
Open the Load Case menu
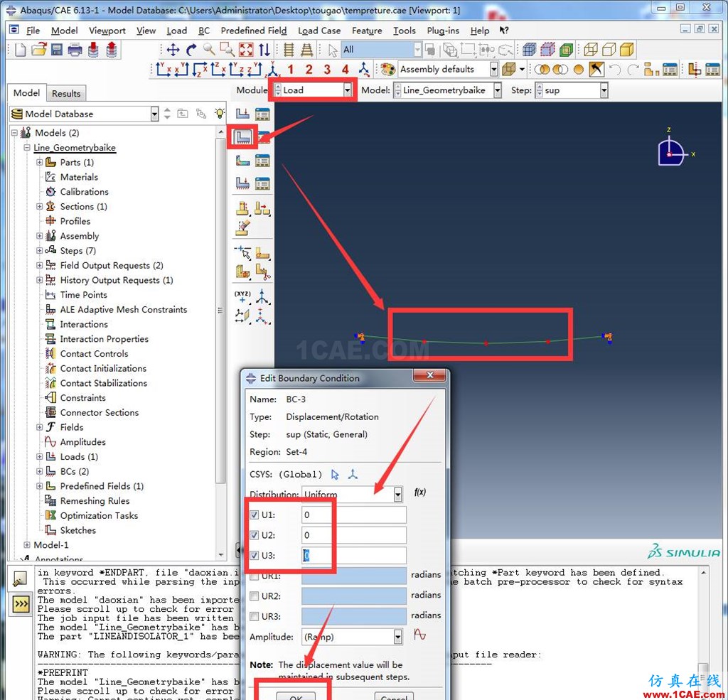tap(319, 31)
